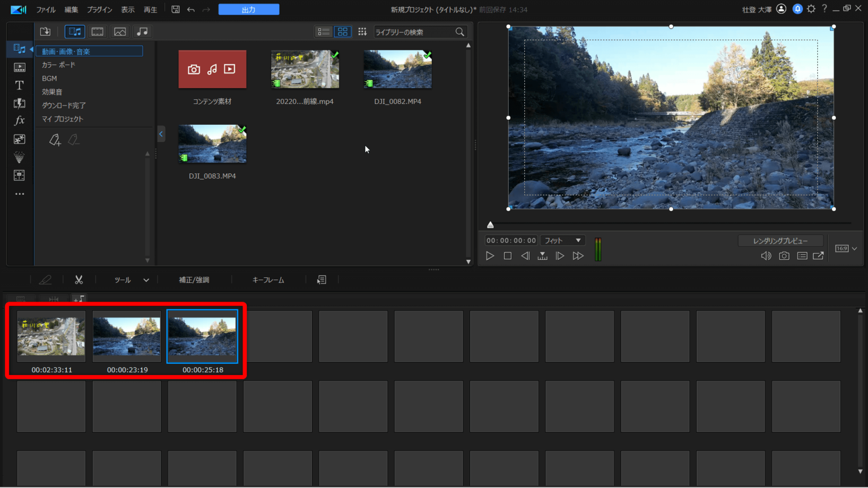The height and width of the screenshot is (488, 868).
Task: Toggle image-only media filter
Action: point(120,32)
